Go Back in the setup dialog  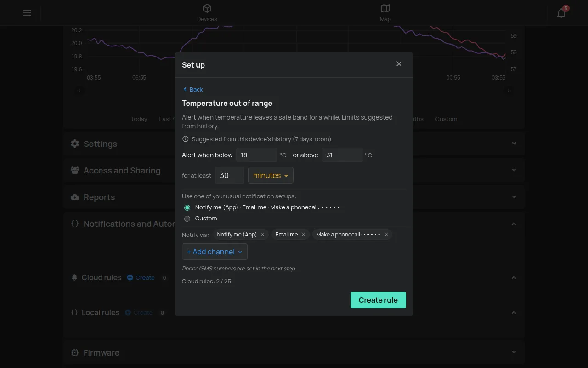click(x=193, y=89)
